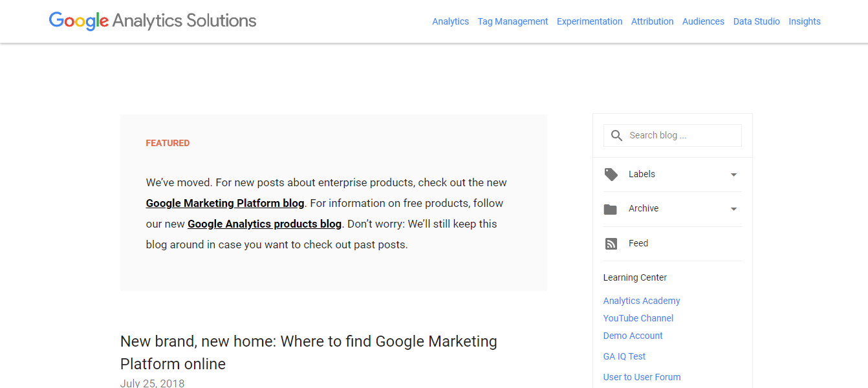The width and height of the screenshot is (868, 388).
Task: Open the Demo Account link
Action: (x=633, y=336)
